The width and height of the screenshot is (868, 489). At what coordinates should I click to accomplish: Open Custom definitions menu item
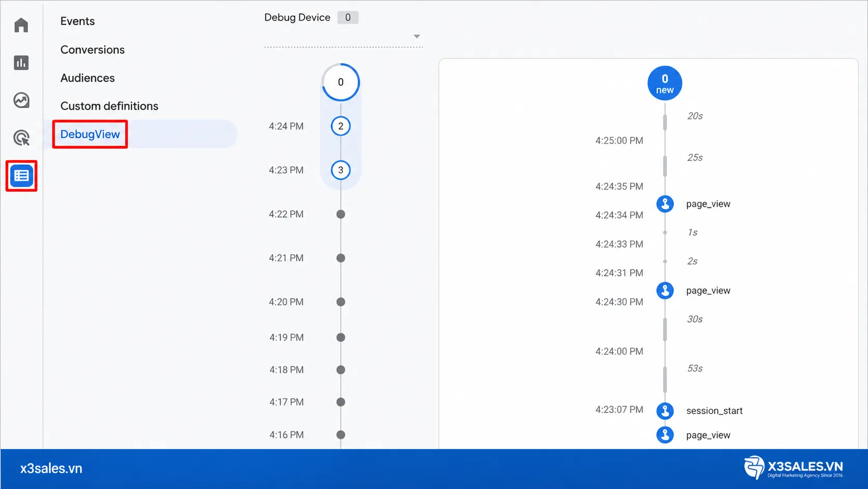(x=109, y=106)
